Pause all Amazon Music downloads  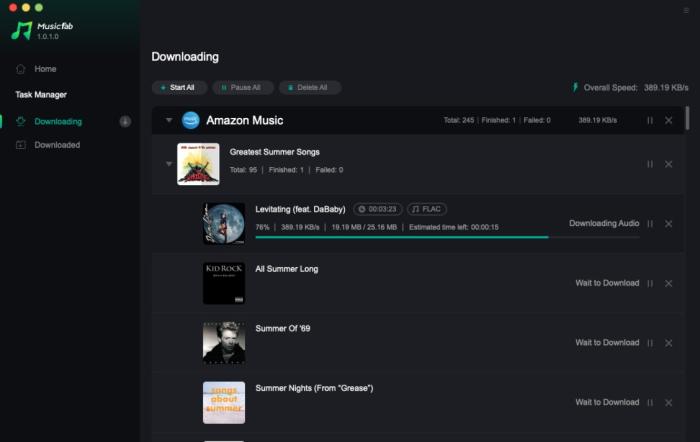click(x=650, y=121)
